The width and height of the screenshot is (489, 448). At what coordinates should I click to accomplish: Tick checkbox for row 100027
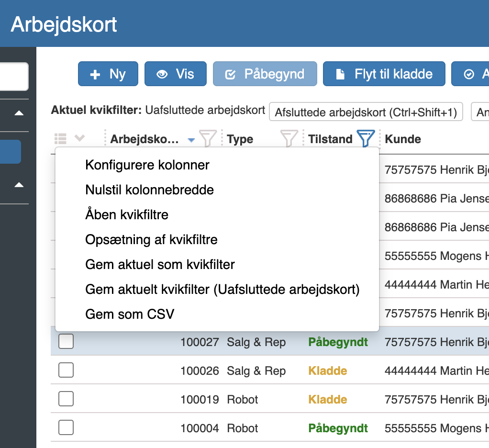point(66,341)
